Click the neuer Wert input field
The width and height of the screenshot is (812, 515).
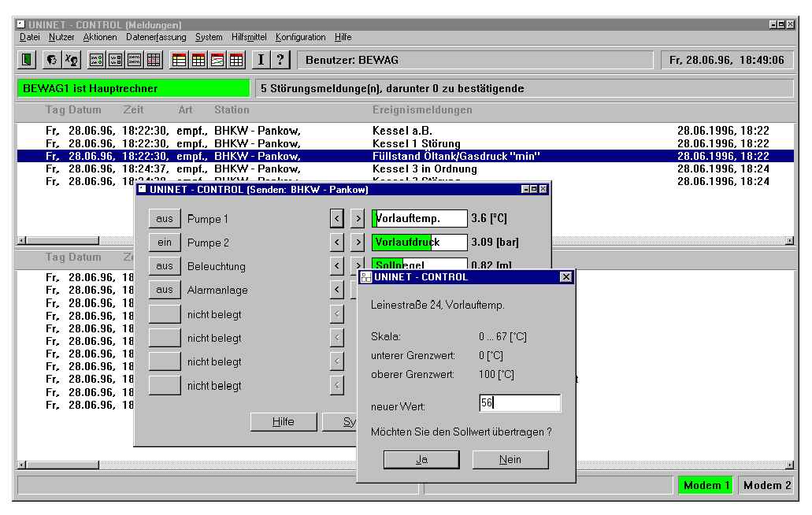[520, 403]
